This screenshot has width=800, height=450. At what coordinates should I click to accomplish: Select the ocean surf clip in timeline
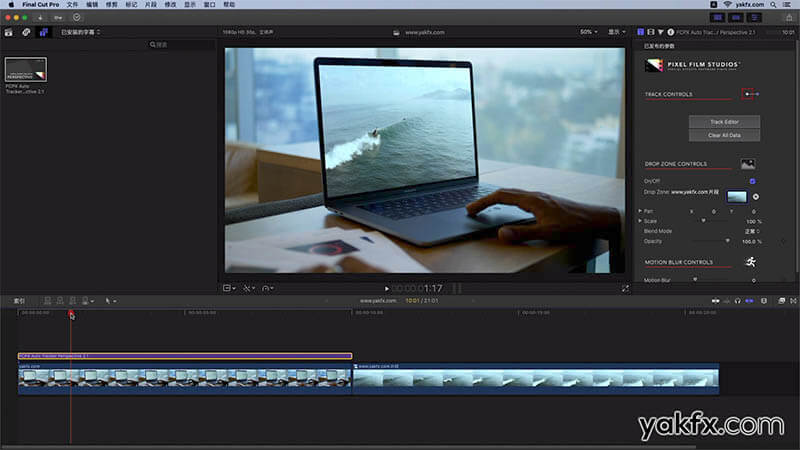point(536,379)
